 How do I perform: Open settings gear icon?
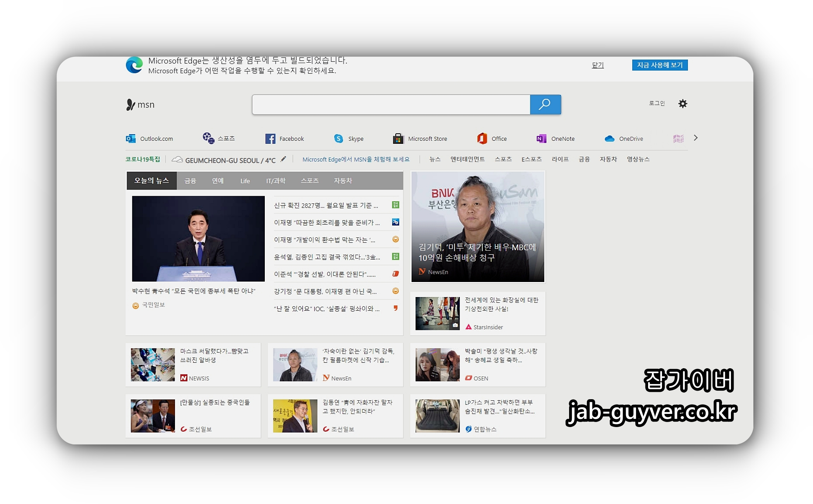point(683,104)
